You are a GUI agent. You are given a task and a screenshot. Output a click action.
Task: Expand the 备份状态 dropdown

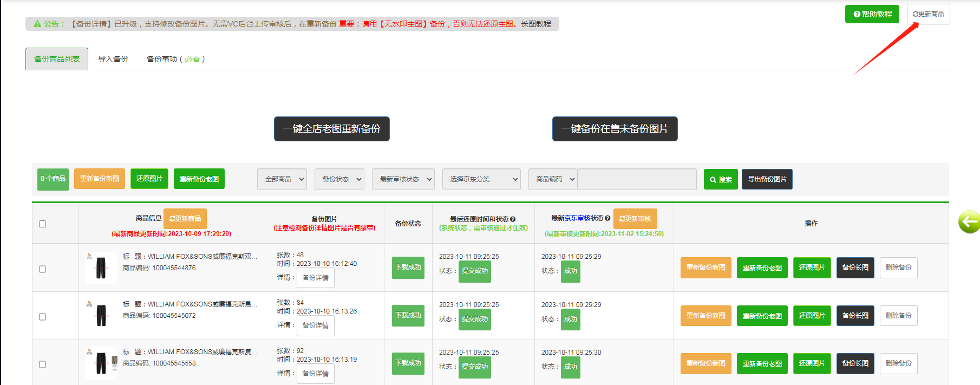point(339,179)
